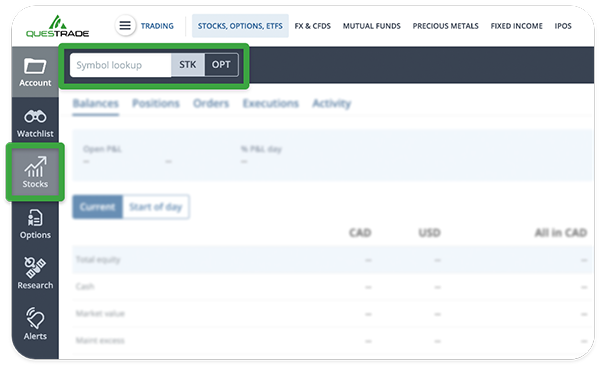600x365 pixels.
Task: Switch to the Executions tab
Action: pos(271,103)
